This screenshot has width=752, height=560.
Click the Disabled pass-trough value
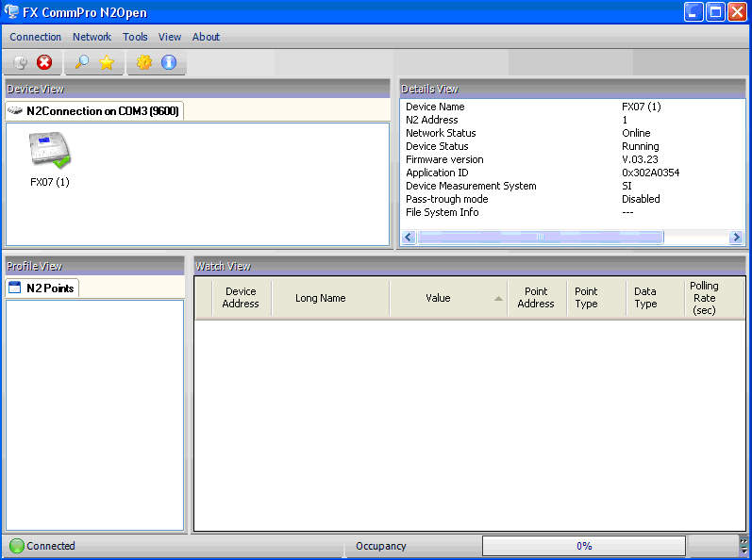point(641,199)
